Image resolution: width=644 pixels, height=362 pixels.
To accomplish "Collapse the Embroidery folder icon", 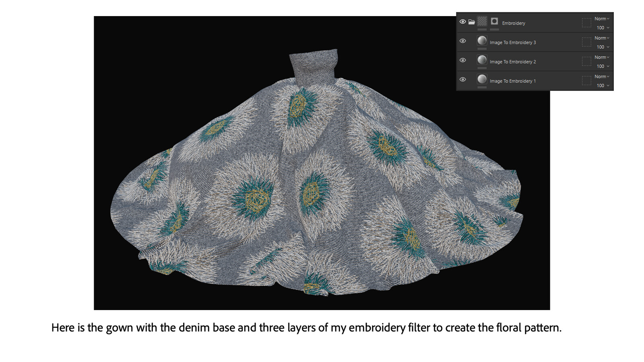I will pos(471,22).
